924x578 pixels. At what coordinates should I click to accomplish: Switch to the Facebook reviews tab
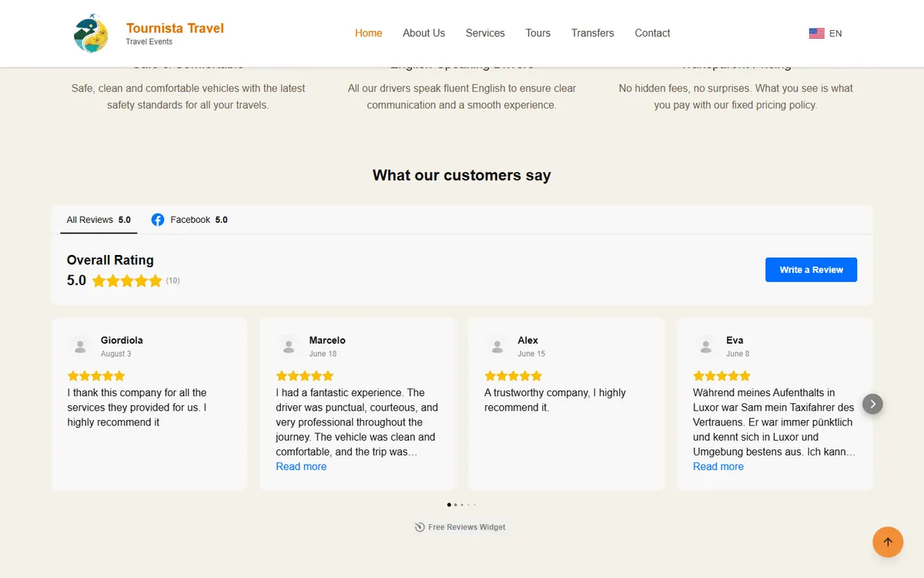coord(189,220)
